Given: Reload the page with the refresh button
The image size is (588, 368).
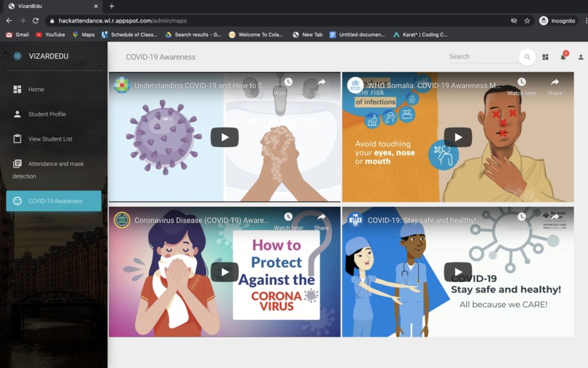Looking at the screenshot, I should coord(36,20).
